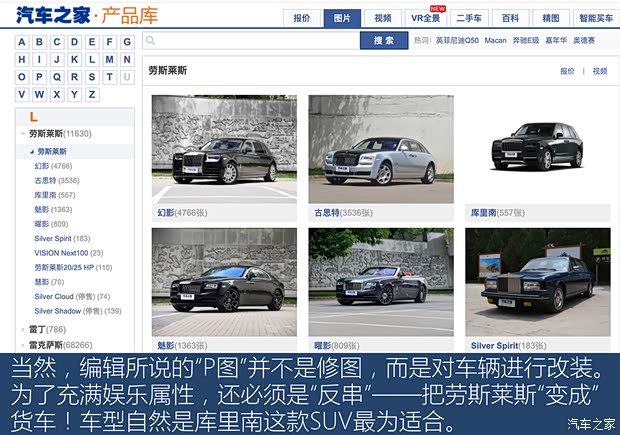Open the 曜影 convertible thumbnail
Screen dimensions: 620x435
coord(381,282)
